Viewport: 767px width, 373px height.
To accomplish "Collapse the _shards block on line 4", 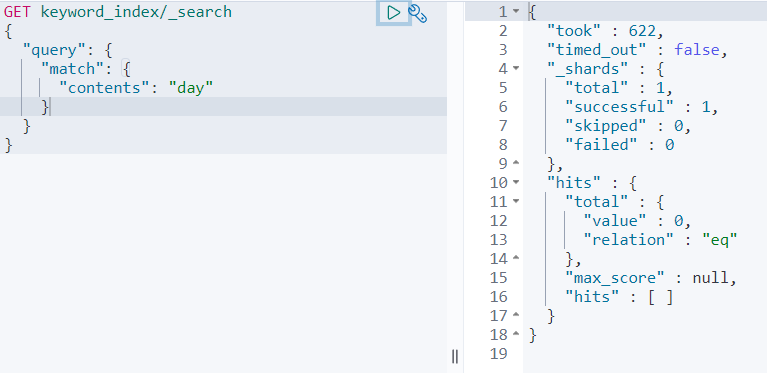I will click(x=516, y=68).
